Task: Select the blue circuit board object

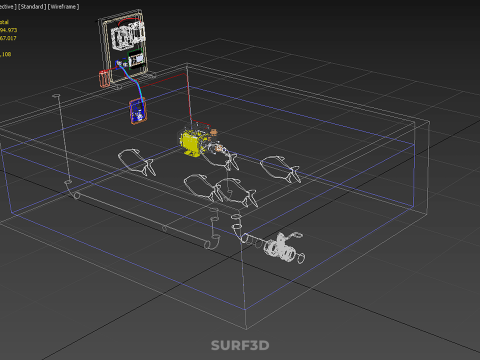Action: pyautogui.click(x=138, y=111)
